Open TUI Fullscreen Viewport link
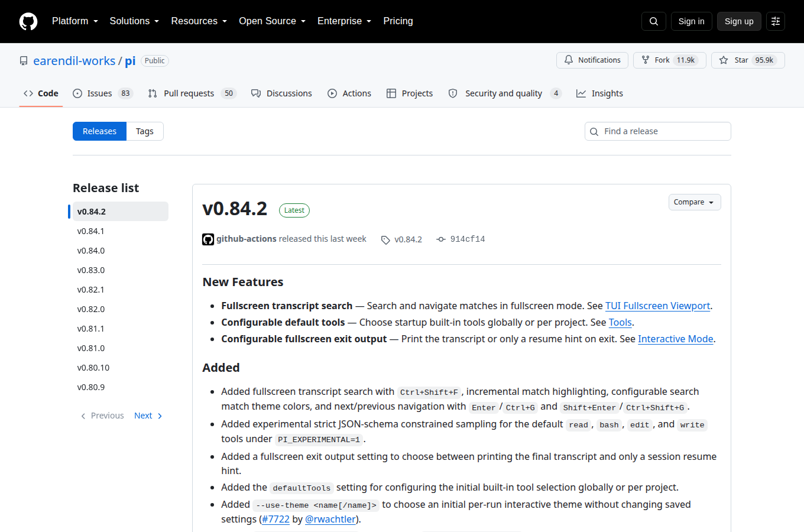804x532 pixels. tap(657, 306)
